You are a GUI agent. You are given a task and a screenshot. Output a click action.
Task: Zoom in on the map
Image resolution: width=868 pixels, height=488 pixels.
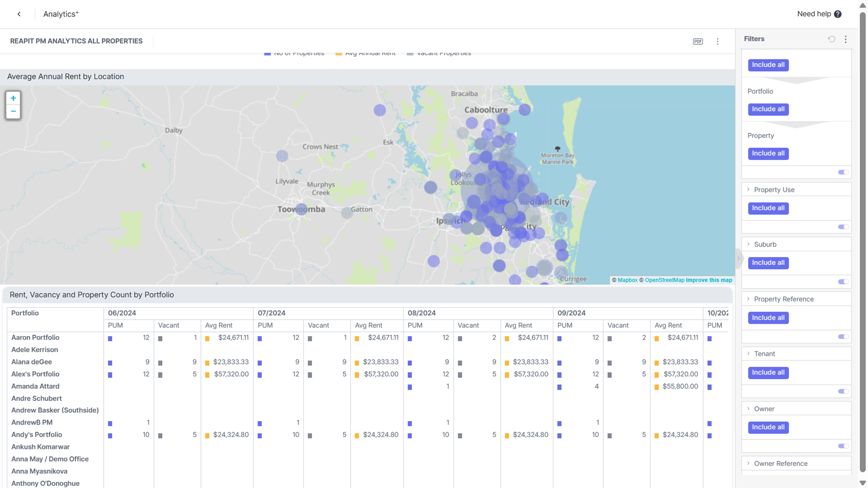point(13,98)
